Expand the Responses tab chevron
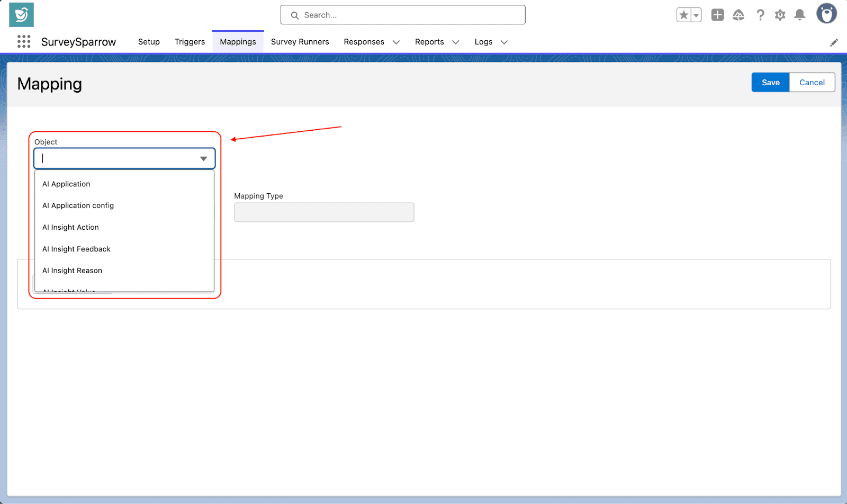This screenshot has width=847, height=504. [x=396, y=42]
